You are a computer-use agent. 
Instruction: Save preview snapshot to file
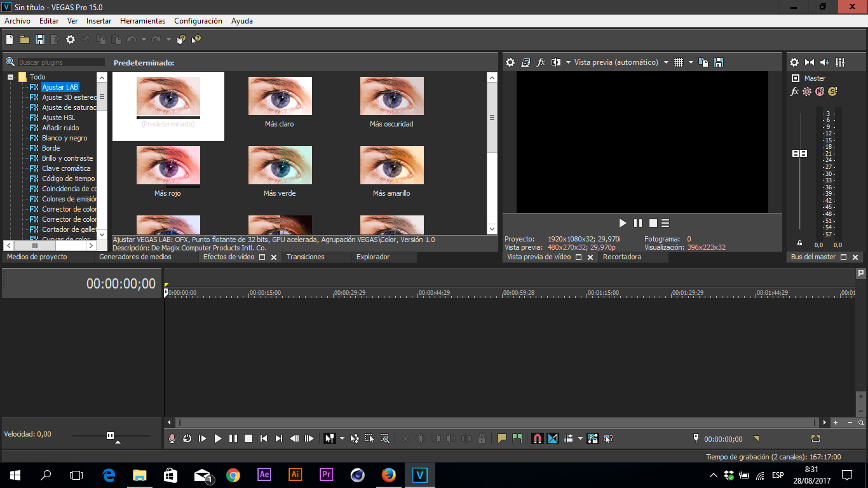pyautogui.click(x=719, y=62)
